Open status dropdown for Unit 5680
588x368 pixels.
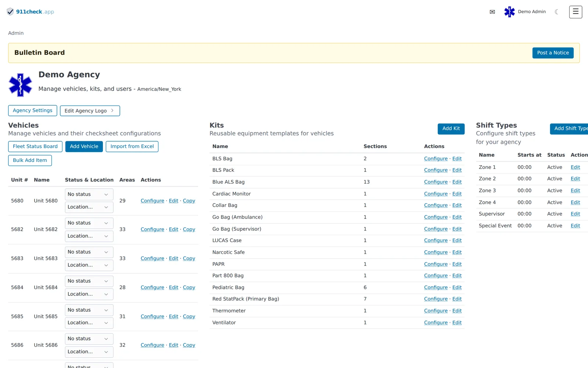(x=89, y=194)
